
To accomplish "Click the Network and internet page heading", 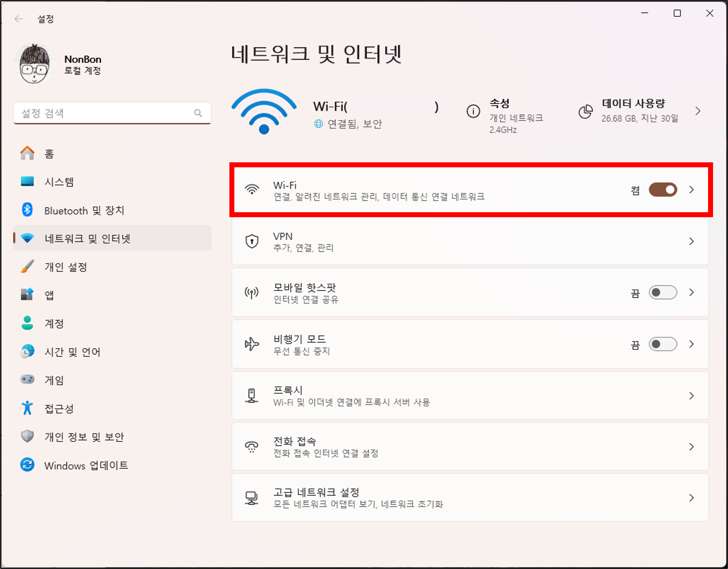I will (x=316, y=55).
